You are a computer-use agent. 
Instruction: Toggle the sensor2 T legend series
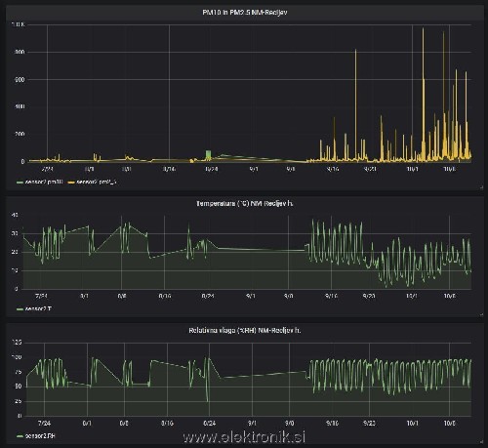(x=38, y=308)
